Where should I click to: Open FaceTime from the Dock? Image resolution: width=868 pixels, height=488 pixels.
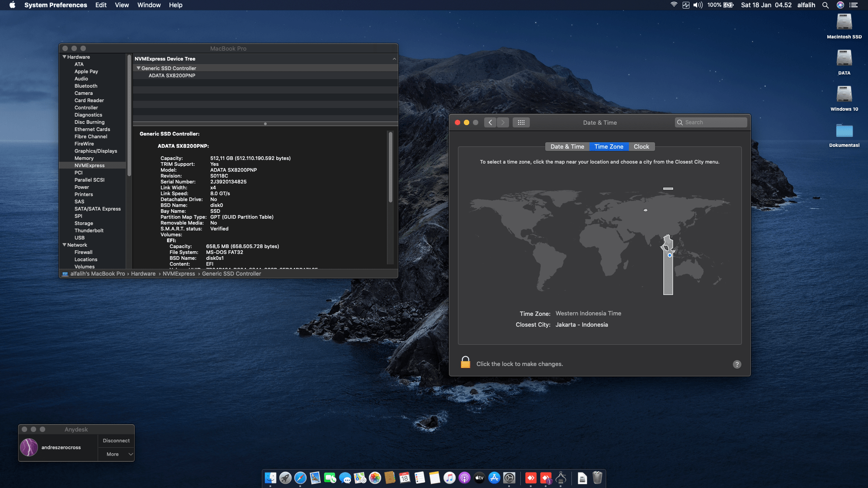(x=330, y=478)
